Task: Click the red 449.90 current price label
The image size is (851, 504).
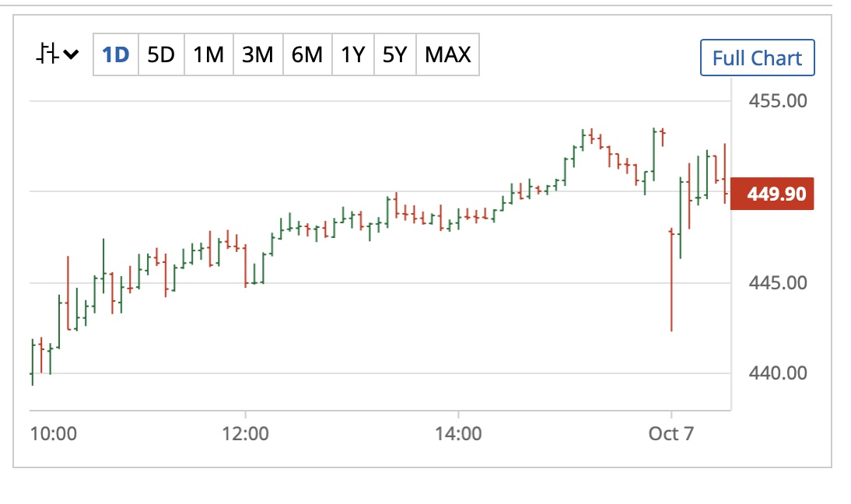Action: point(777,194)
